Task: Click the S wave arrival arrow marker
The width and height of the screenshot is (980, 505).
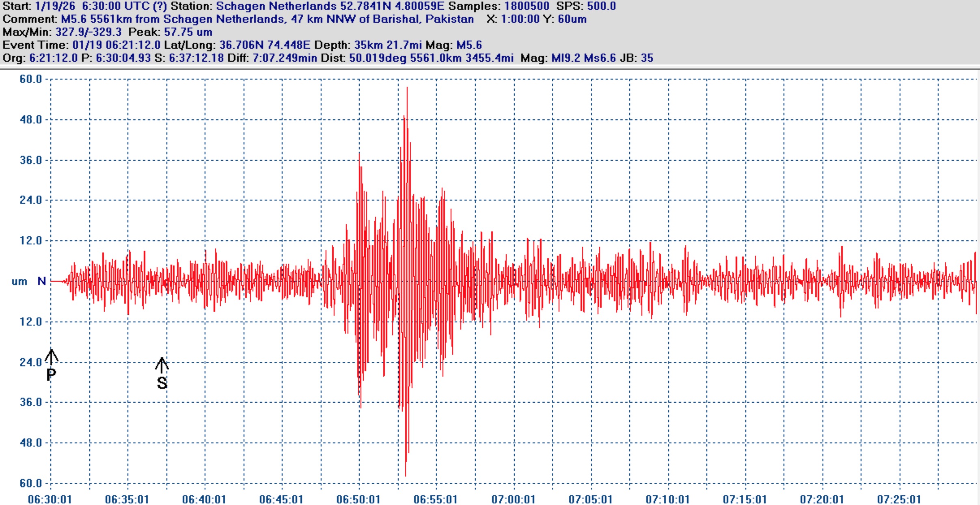Action: tap(162, 365)
